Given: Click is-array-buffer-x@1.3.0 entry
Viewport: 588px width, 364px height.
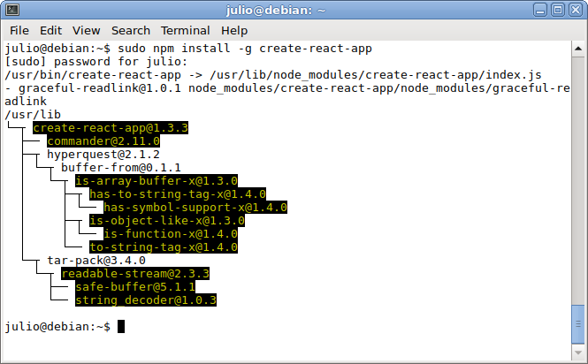Looking at the screenshot, I should pyautogui.click(x=157, y=181).
